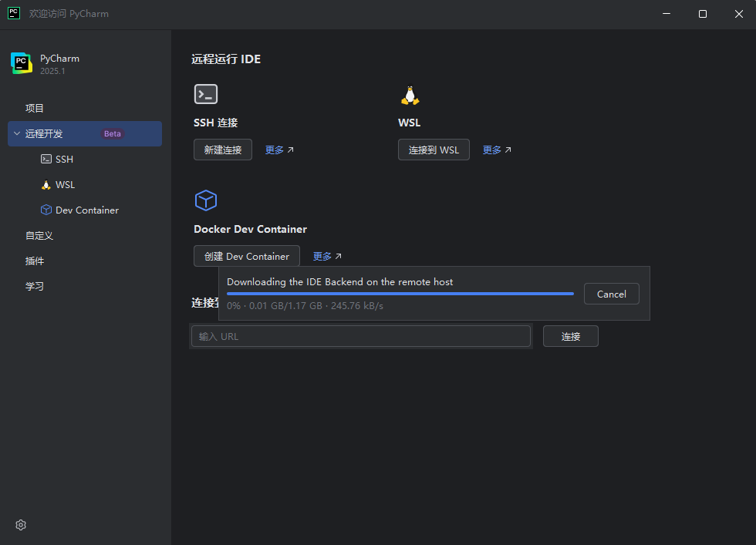Click the Docker Dev Container heading
This screenshot has height=545, width=756.
click(x=250, y=230)
